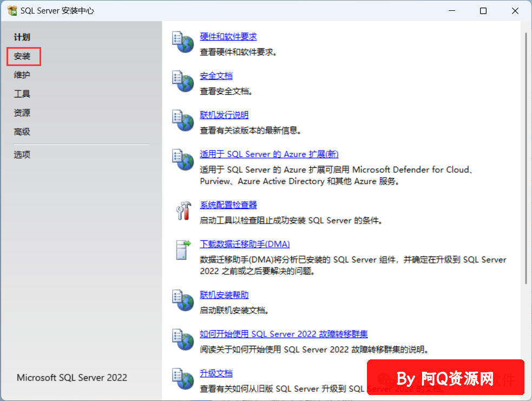Open the 升级文档 link

point(216,373)
